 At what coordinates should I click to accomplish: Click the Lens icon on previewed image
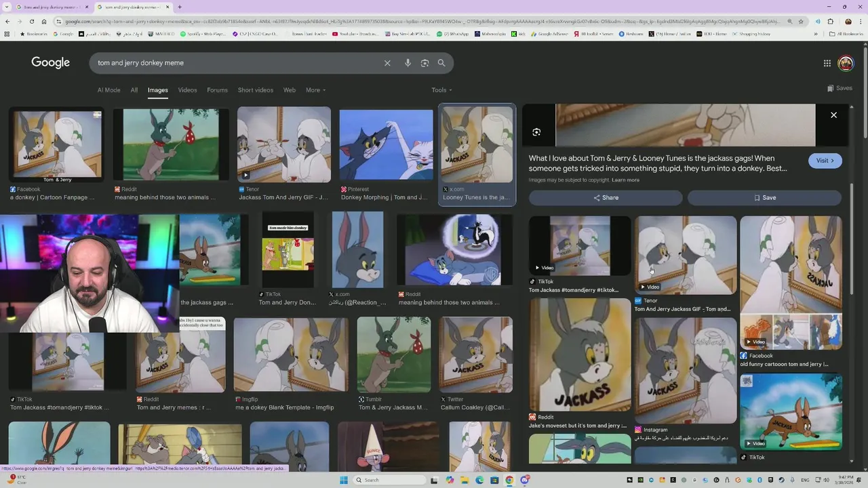536,132
